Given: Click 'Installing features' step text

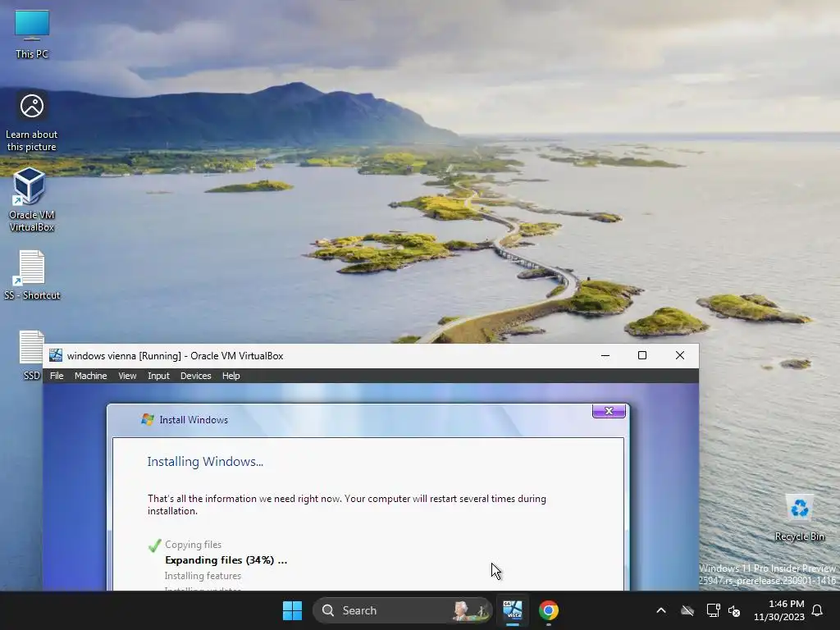Looking at the screenshot, I should (203, 576).
